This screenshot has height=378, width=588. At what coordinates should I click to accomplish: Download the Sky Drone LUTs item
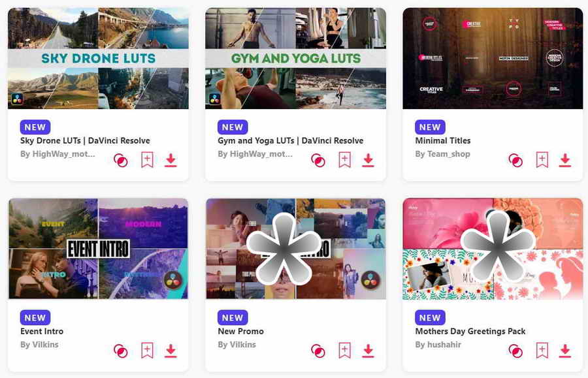tap(171, 160)
